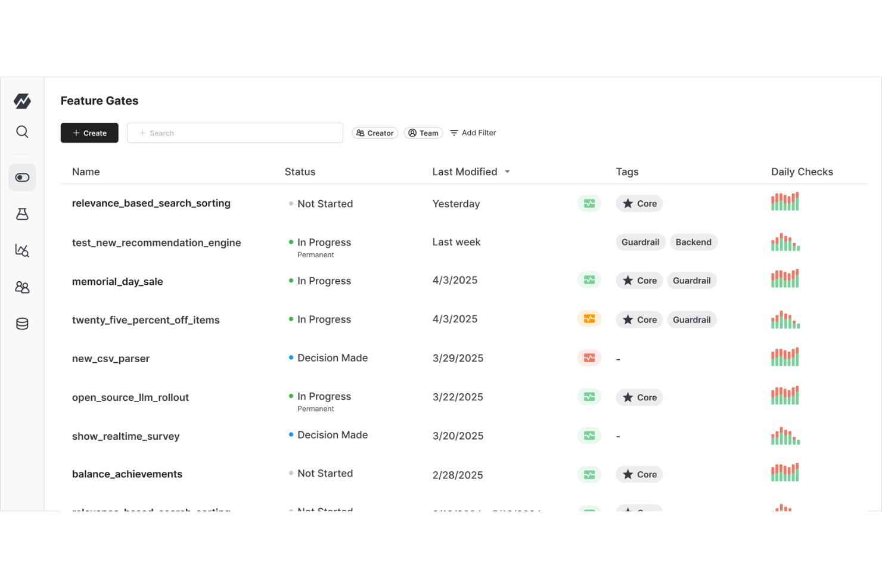Click the Status column header
Image resolution: width=882 pixels, height=588 pixels.
tap(300, 172)
